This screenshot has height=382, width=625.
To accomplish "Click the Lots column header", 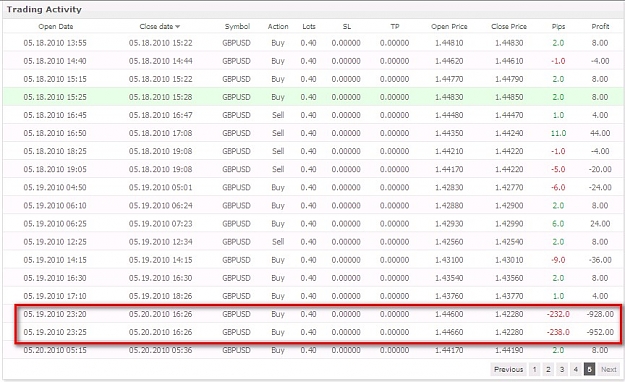I will point(309,27).
